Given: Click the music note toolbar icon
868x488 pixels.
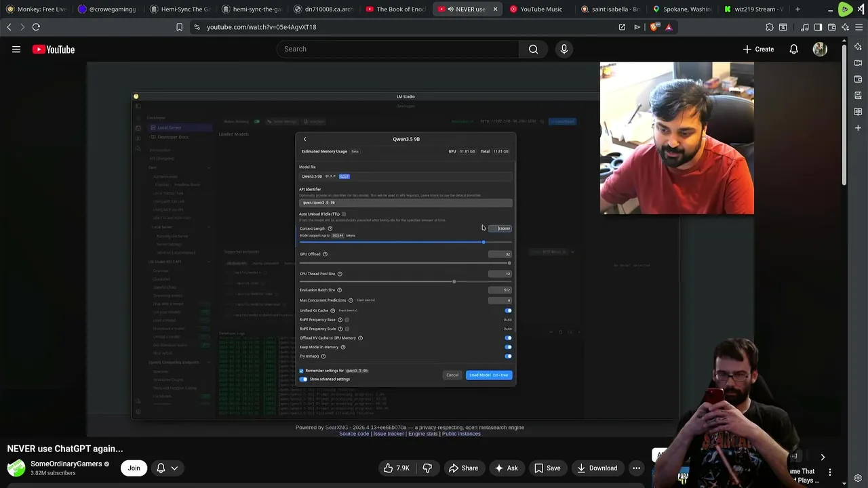Looking at the screenshot, I should point(805,27).
